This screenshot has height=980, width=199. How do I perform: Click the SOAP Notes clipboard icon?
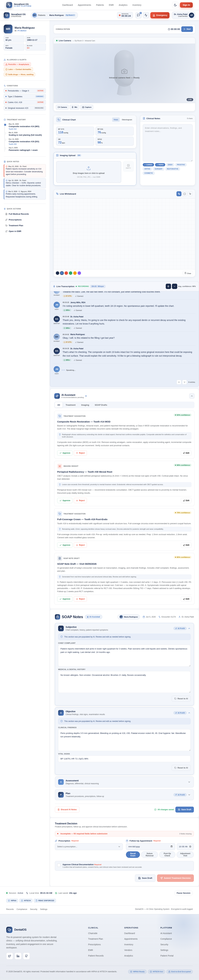(57, 617)
